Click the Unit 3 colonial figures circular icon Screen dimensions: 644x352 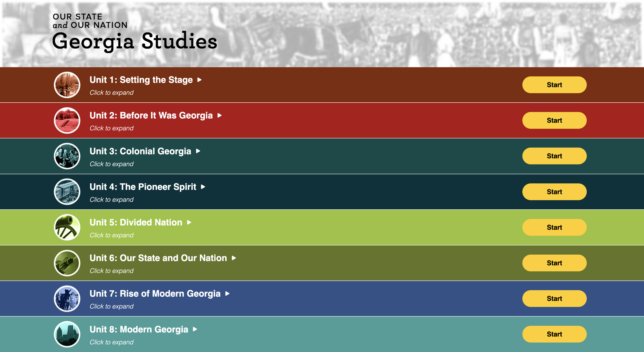pos(67,156)
